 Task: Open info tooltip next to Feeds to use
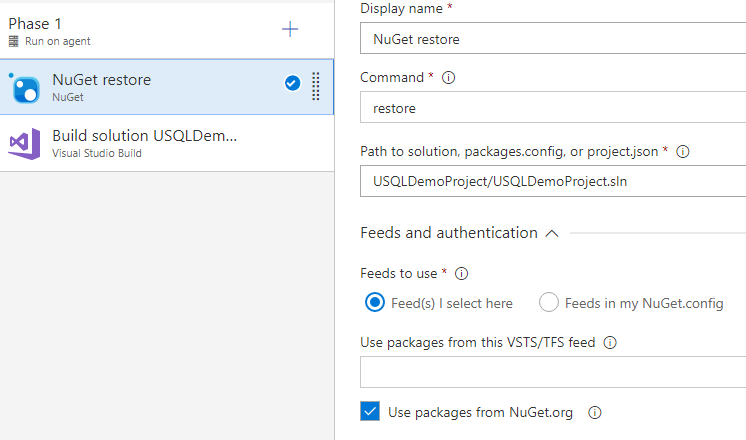(x=461, y=274)
